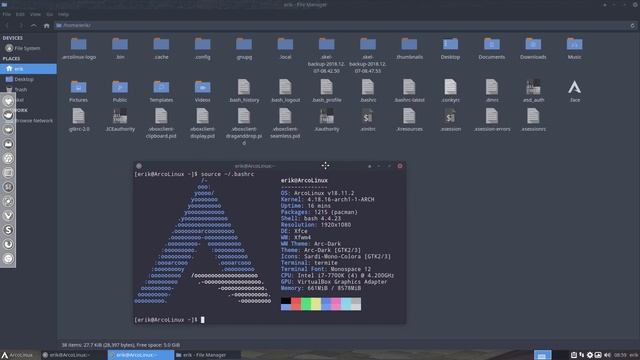
Task: Click the Home icon in file manager toolbar
Action: click(x=47, y=25)
